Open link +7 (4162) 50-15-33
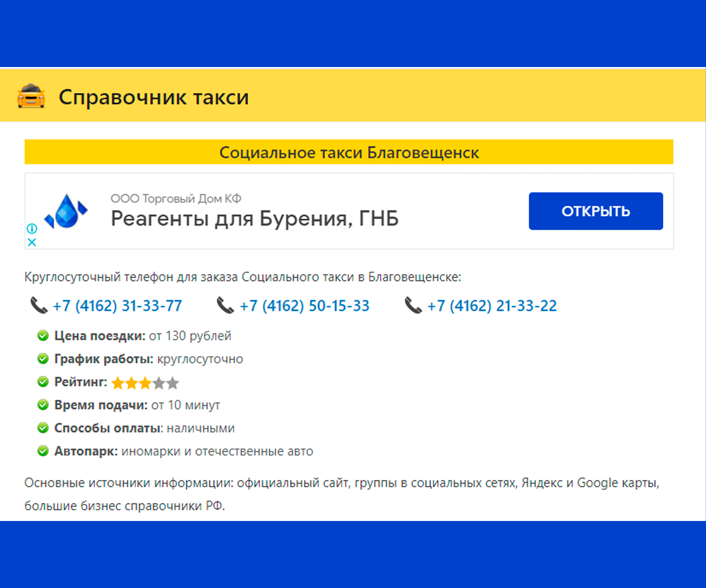 (x=304, y=305)
